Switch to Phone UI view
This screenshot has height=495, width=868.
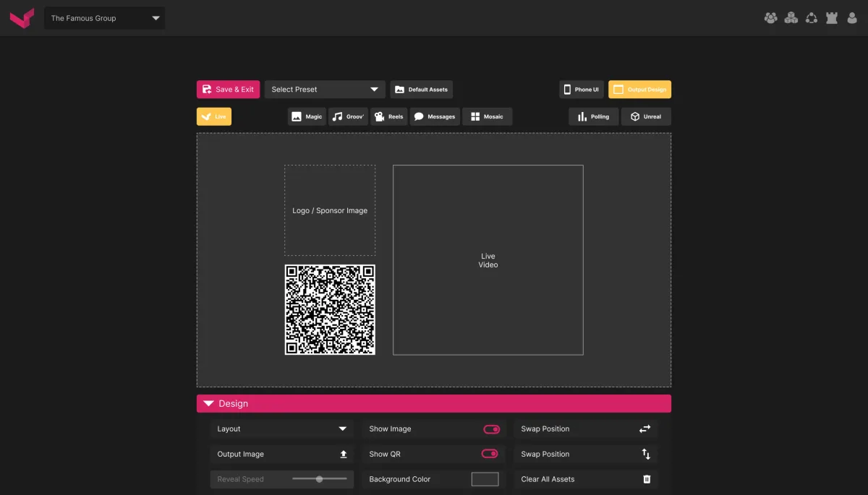click(x=582, y=90)
